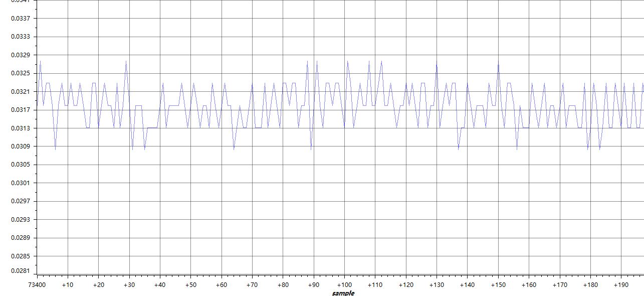Click the +190 x-axis tick label
The width and height of the screenshot is (644, 296).
621,284
